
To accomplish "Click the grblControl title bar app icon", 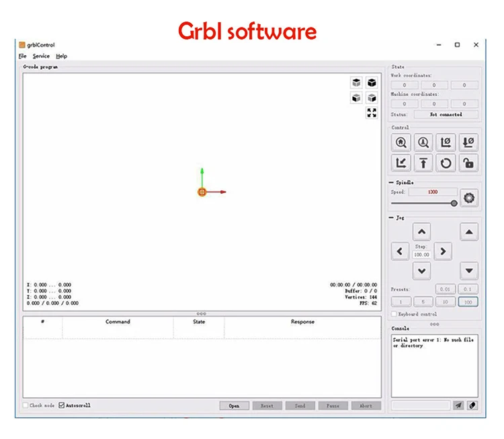I will (x=22, y=44).
